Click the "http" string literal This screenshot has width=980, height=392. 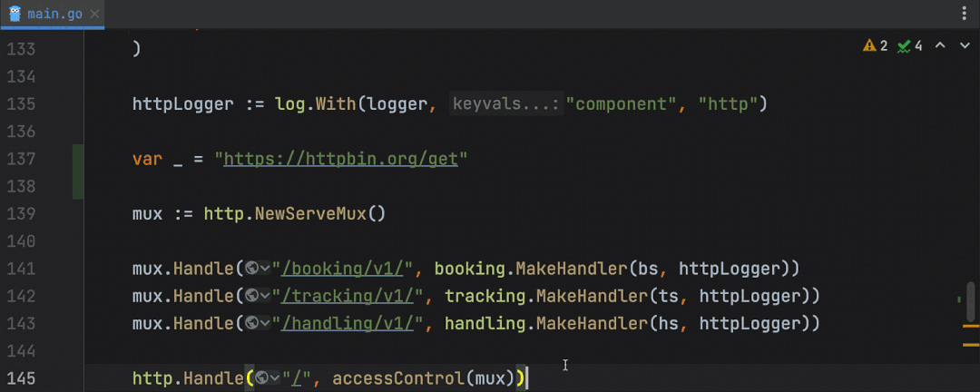[728, 103]
